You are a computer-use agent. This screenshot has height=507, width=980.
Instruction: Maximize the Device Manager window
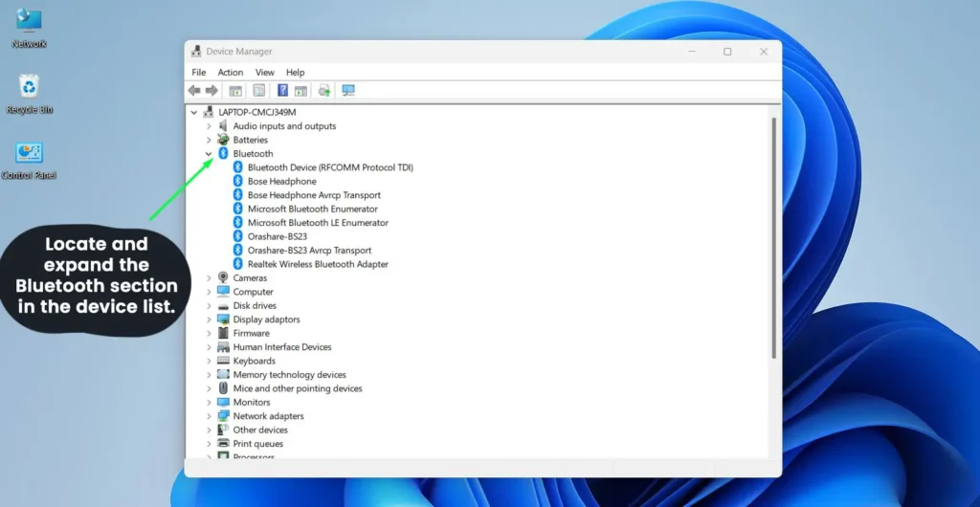pyautogui.click(x=727, y=52)
